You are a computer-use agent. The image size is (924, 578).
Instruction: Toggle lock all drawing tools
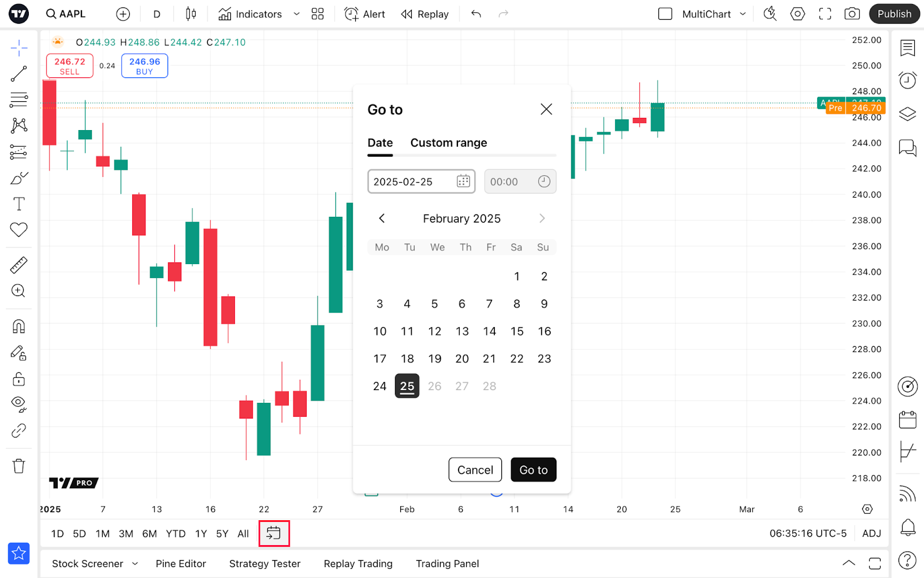point(18,379)
